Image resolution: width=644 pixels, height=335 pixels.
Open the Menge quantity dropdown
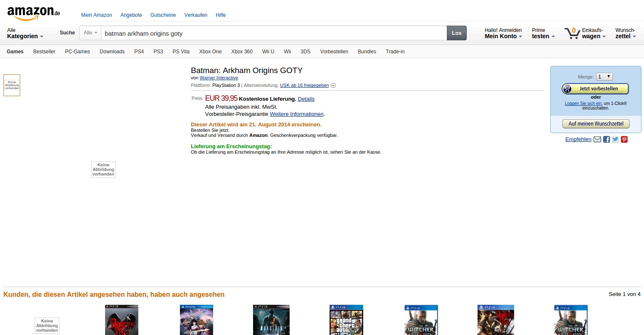(x=604, y=76)
